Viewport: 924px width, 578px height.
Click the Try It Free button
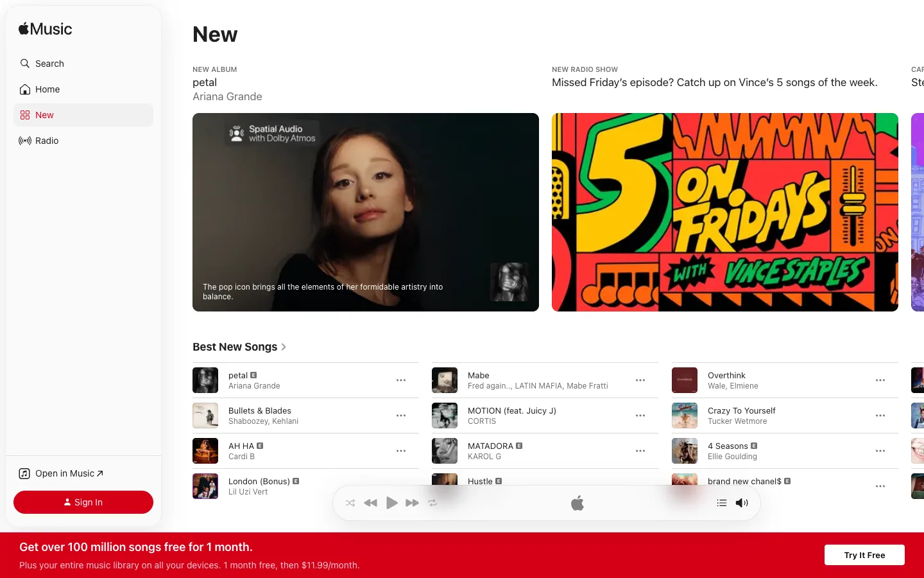click(864, 555)
